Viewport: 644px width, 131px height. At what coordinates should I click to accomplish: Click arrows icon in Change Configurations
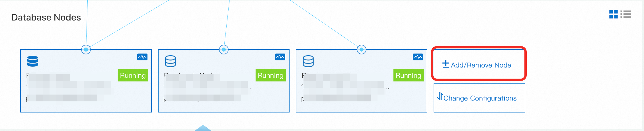(440, 97)
